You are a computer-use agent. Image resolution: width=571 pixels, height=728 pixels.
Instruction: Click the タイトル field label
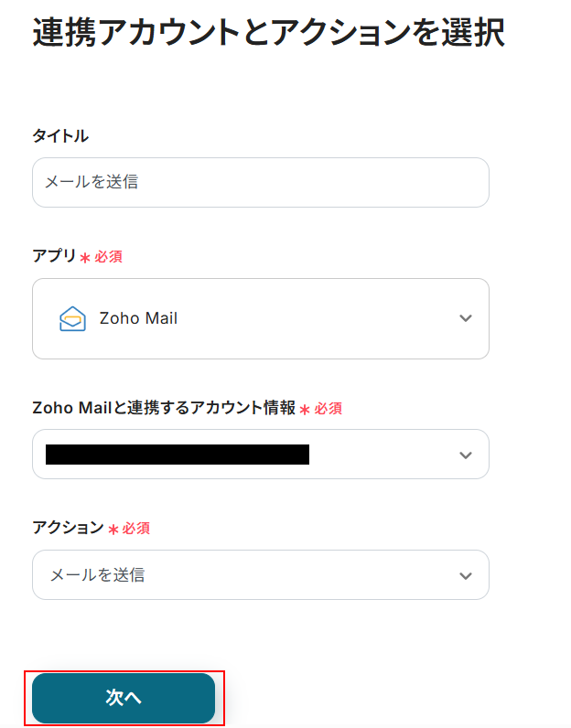(x=60, y=135)
